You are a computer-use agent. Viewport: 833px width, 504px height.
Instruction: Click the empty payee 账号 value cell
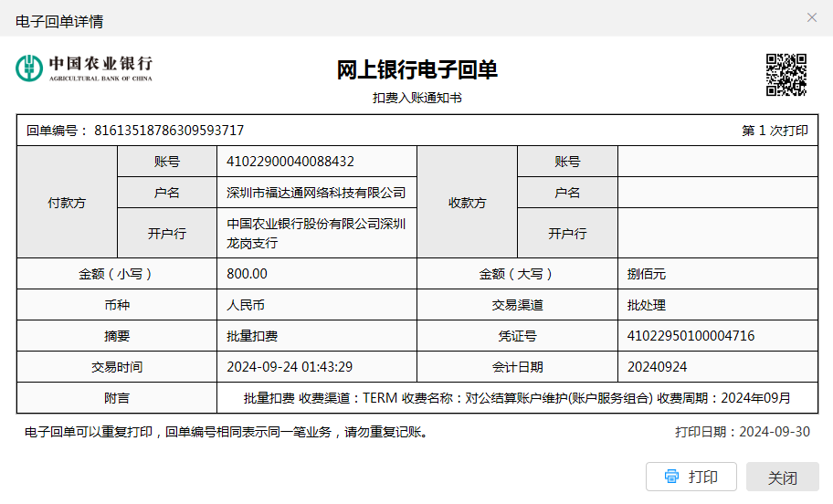pyautogui.click(x=718, y=162)
